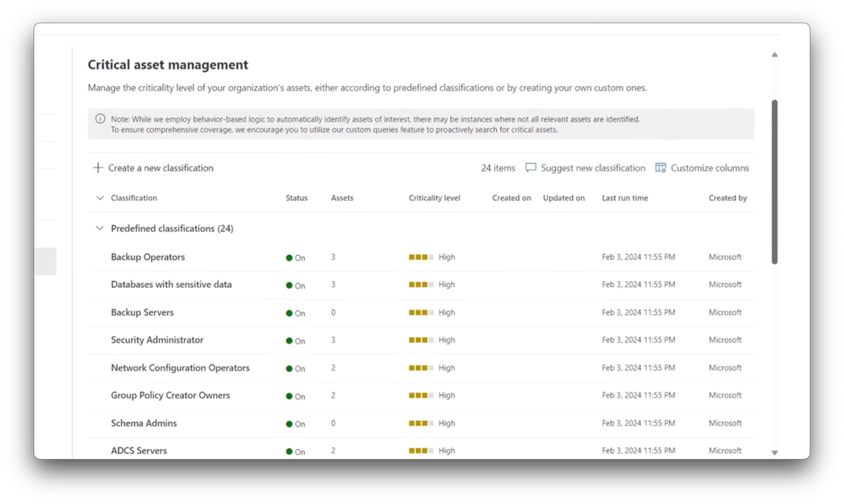Click the High criticality label for Security Administrator

click(x=447, y=340)
